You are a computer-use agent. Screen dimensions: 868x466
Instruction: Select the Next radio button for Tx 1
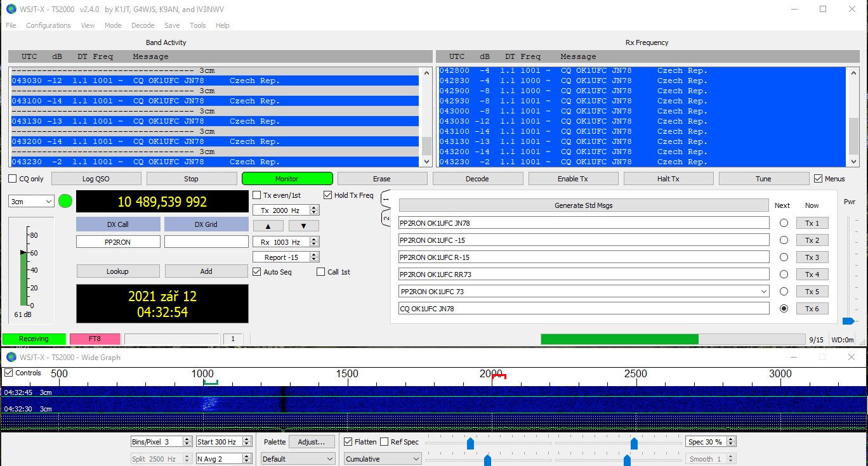pyautogui.click(x=784, y=223)
